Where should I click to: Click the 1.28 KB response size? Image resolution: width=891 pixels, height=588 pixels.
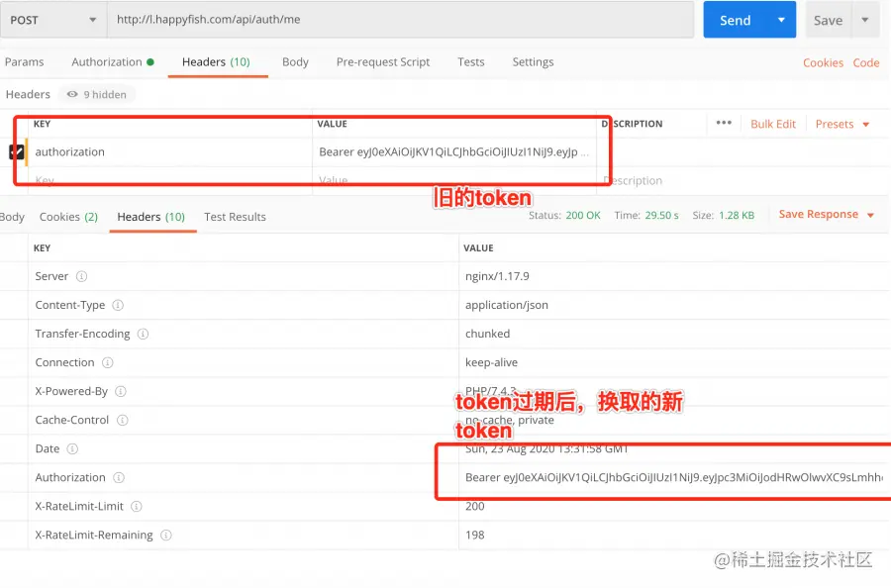pos(737,216)
